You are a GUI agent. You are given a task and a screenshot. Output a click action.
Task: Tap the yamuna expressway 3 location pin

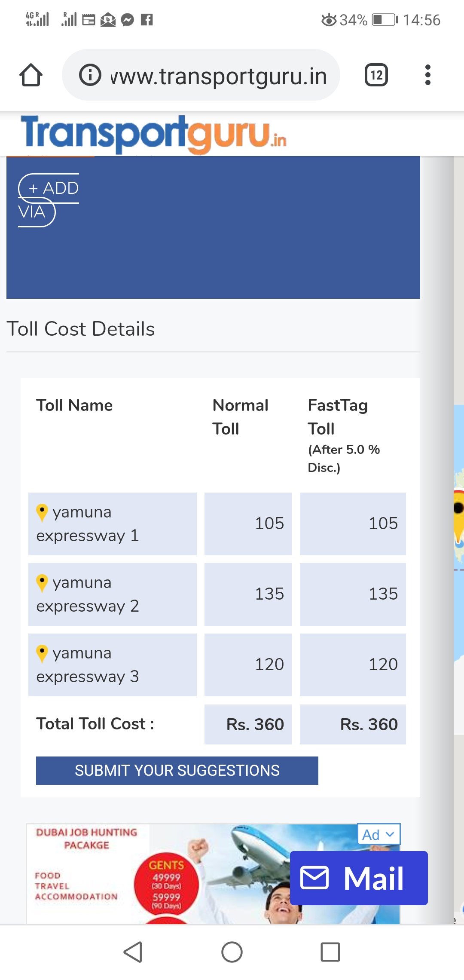click(42, 653)
